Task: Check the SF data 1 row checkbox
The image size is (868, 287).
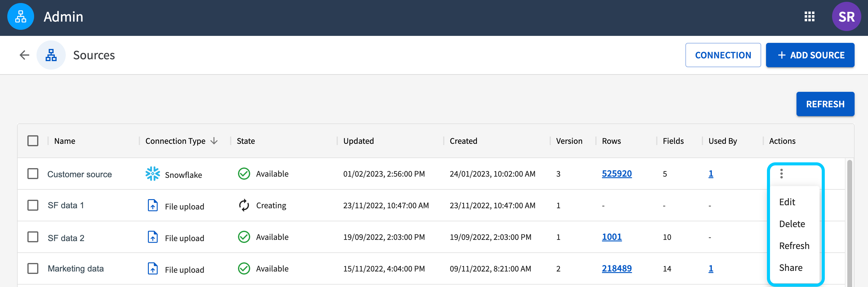Action: point(33,205)
